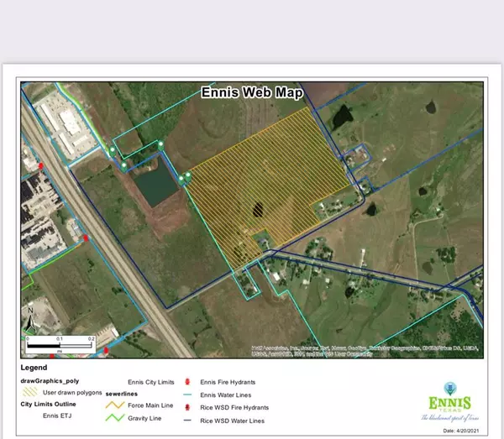
Task: Click the Ennis Water Lines cyan symbol
Action: [187, 395]
